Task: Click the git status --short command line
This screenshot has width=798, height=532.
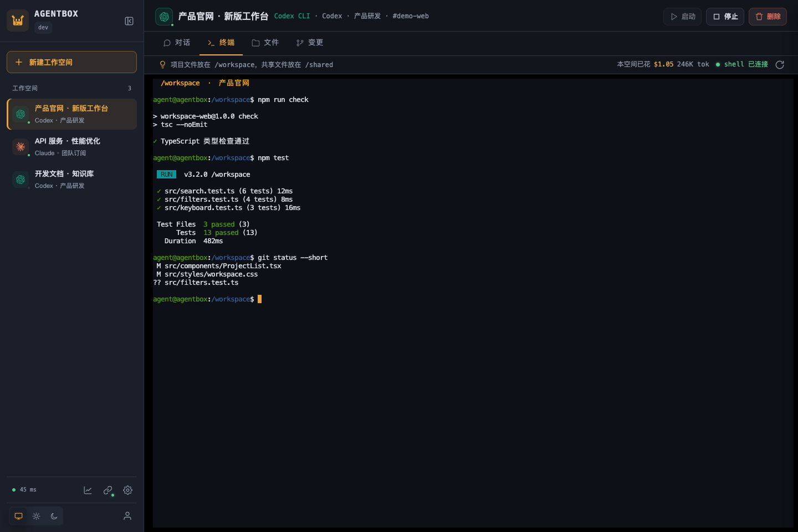Action: (x=241, y=258)
